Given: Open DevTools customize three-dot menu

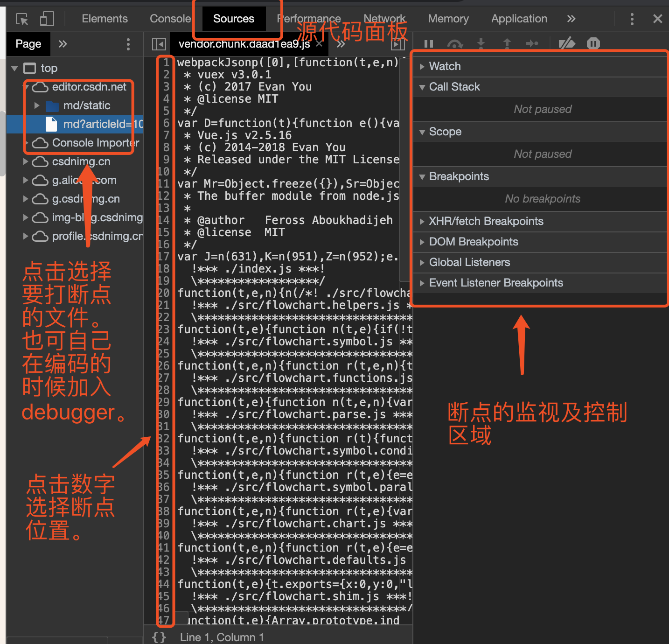Looking at the screenshot, I should pos(632,19).
